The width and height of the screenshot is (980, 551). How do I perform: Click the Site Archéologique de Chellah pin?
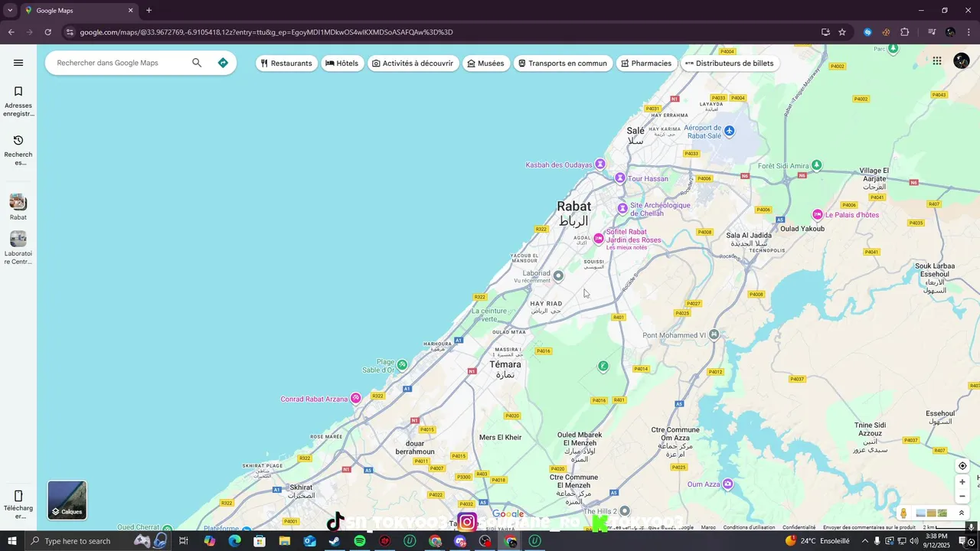622,208
